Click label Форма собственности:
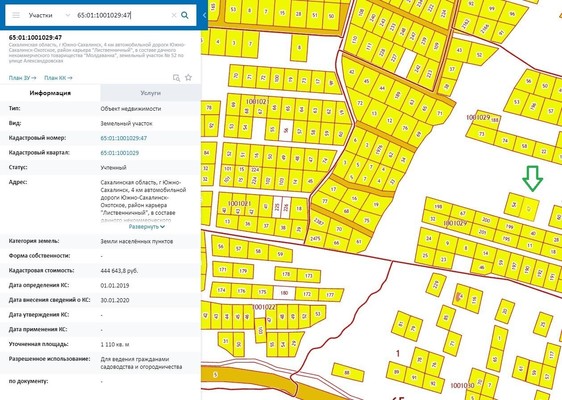Screen dimensions: 562x400 coord(39,256)
